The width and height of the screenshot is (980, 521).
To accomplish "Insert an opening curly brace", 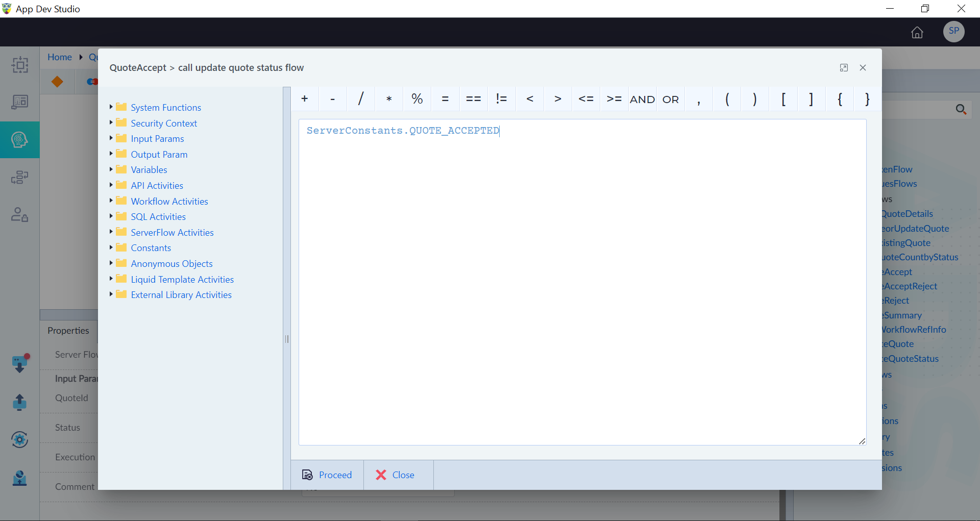I will click(840, 99).
